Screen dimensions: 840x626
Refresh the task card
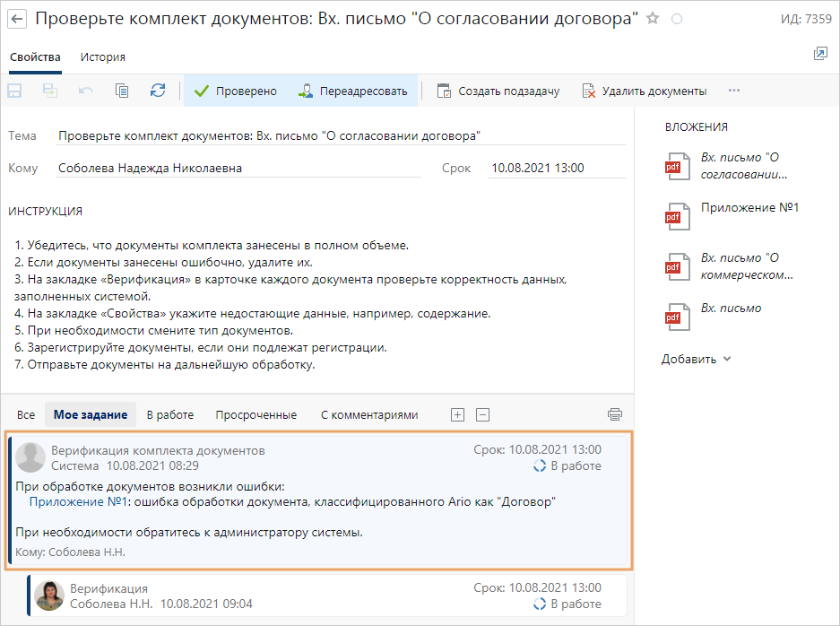coord(159,90)
